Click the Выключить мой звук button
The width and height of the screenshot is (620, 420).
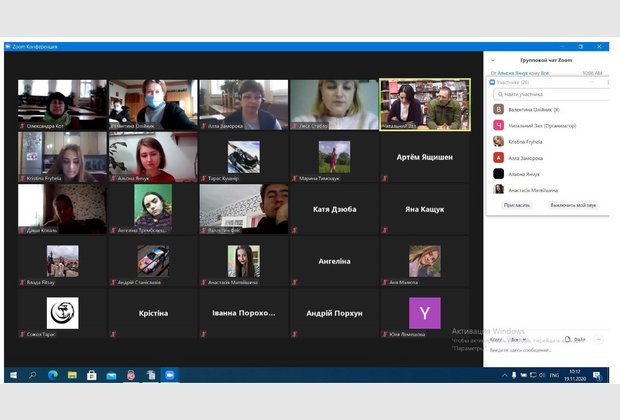574,204
